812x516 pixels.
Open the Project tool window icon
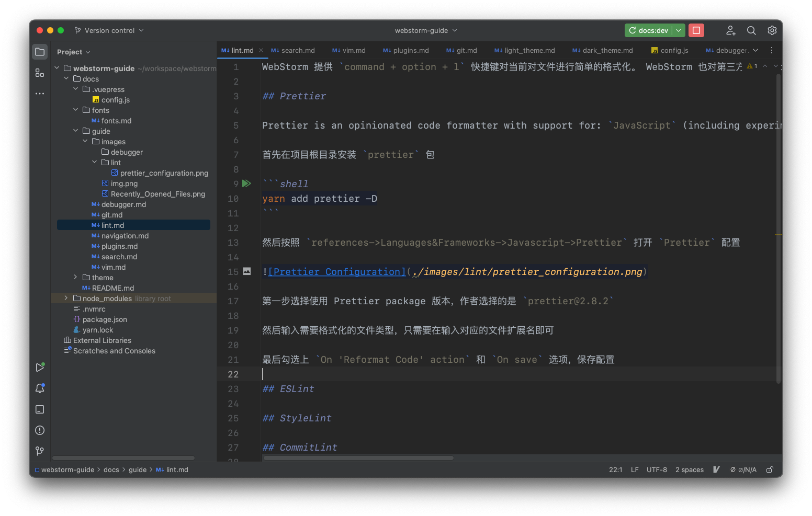(x=40, y=52)
